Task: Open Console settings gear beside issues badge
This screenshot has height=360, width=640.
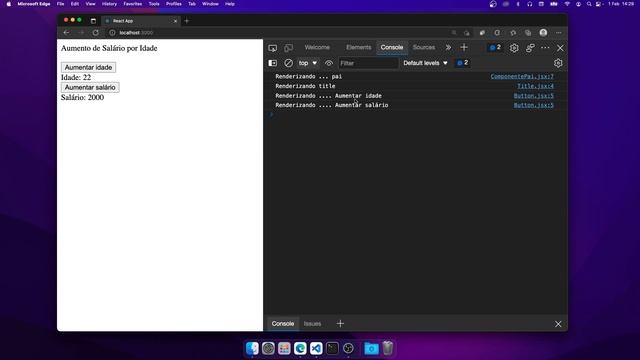Action: 558,63
